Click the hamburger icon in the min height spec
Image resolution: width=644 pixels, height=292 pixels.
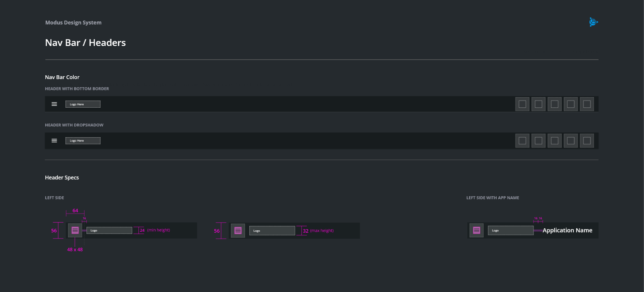pyautogui.click(x=75, y=230)
